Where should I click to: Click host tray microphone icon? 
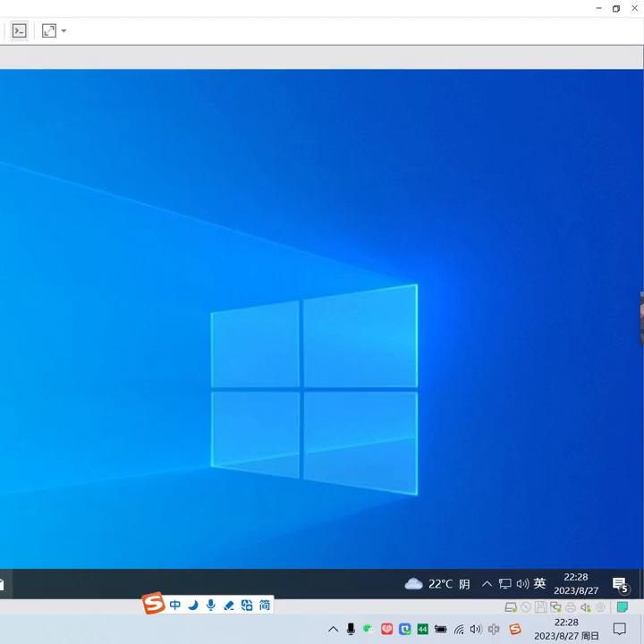coord(351,629)
